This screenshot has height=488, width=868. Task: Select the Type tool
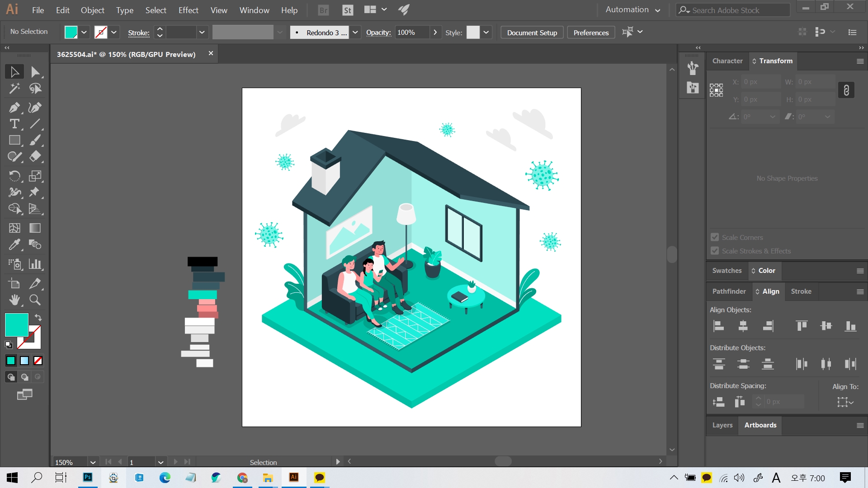point(14,124)
